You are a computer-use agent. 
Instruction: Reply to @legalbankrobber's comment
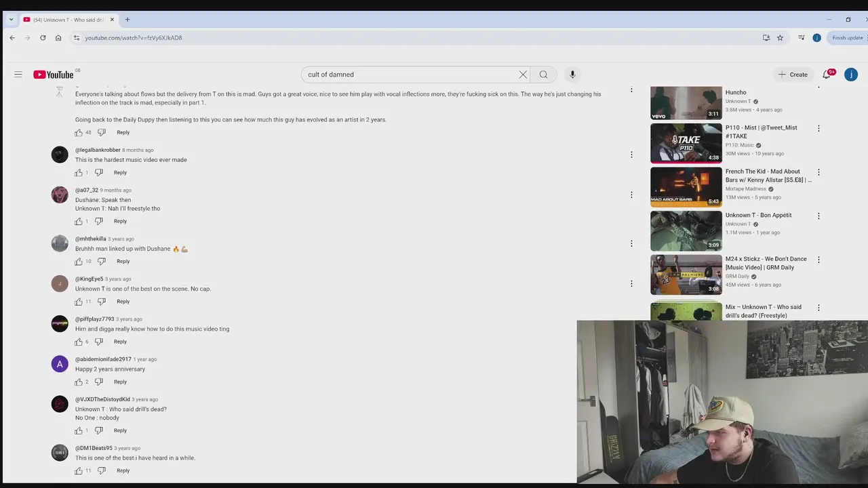(x=120, y=173)
